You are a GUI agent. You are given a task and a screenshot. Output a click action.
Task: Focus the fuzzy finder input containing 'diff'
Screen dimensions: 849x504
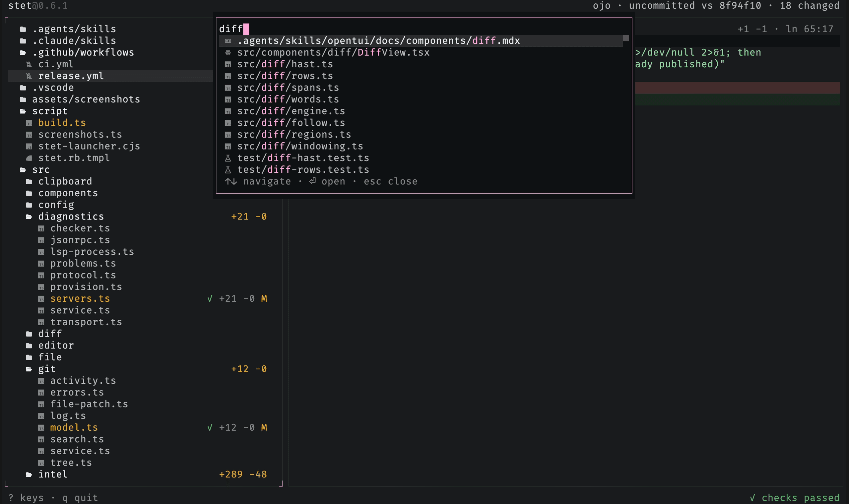[424, 29]
